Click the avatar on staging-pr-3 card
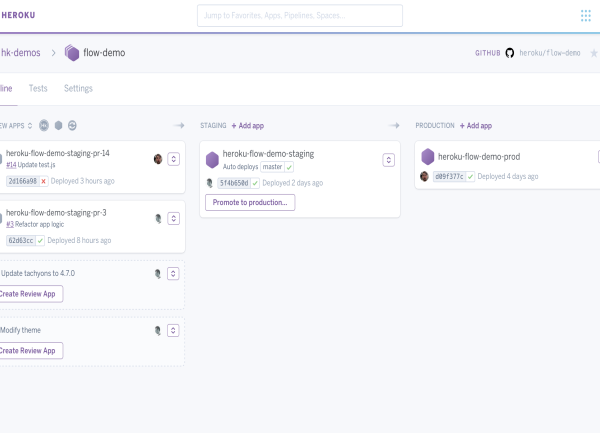 click(158, 218)
